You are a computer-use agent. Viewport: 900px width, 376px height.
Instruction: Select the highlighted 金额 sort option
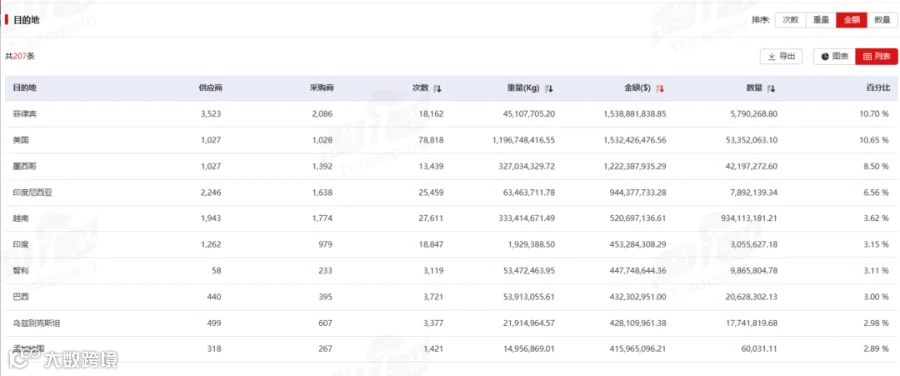pos(852,20)
